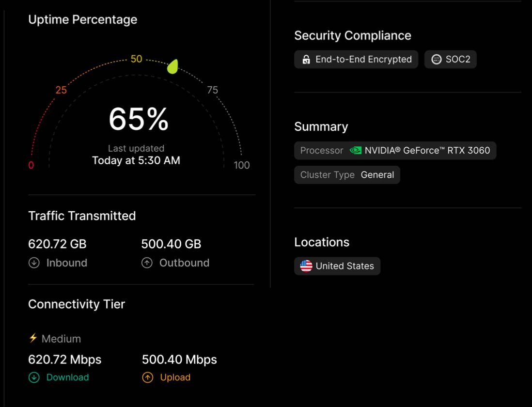Click the Upload label in Connectivity Tier
The width and height of the screenshot is (532, 407).
coord(175,377)
